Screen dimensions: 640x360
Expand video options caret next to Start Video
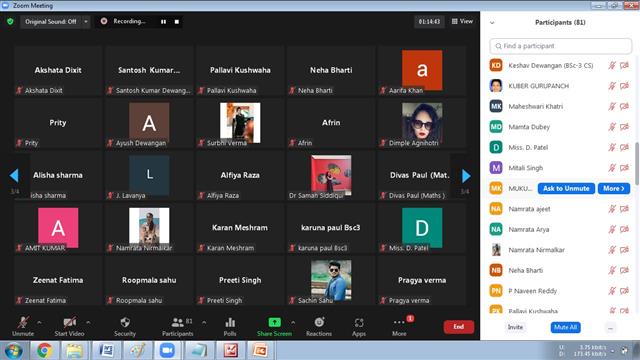point(88,322)
